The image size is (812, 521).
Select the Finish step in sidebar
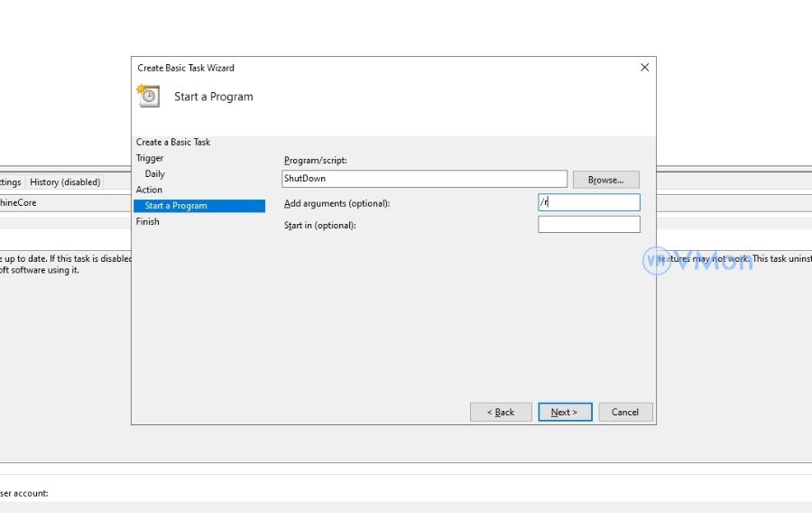tap(148, 221)
